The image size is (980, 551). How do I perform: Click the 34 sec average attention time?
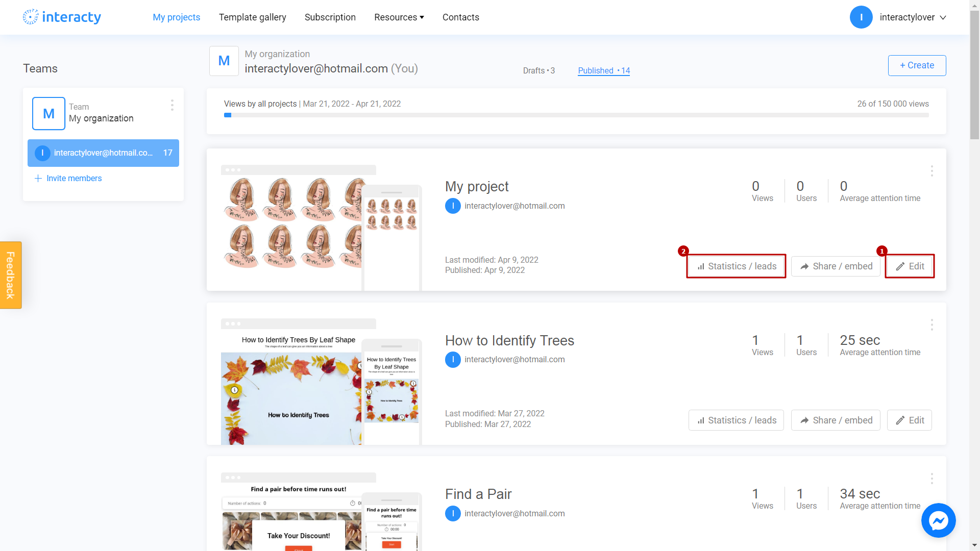click(x=860, y=494)
